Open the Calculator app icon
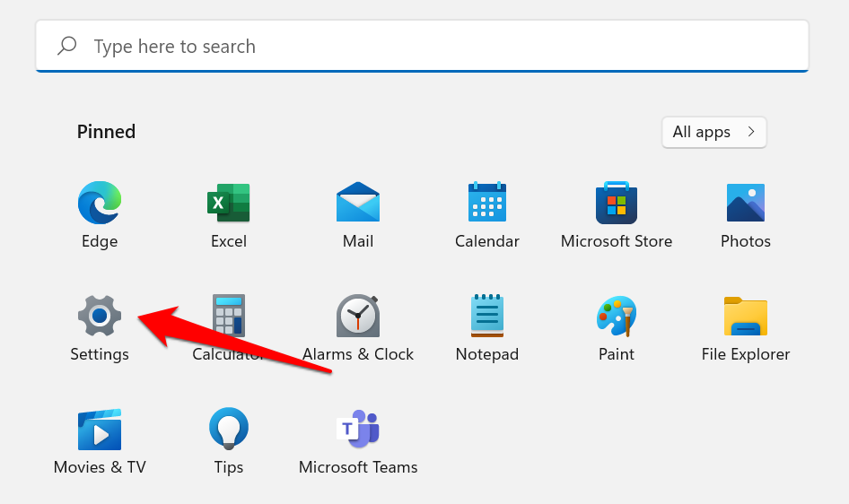Screen dimensions: 849x504 [x=229, y=317]
